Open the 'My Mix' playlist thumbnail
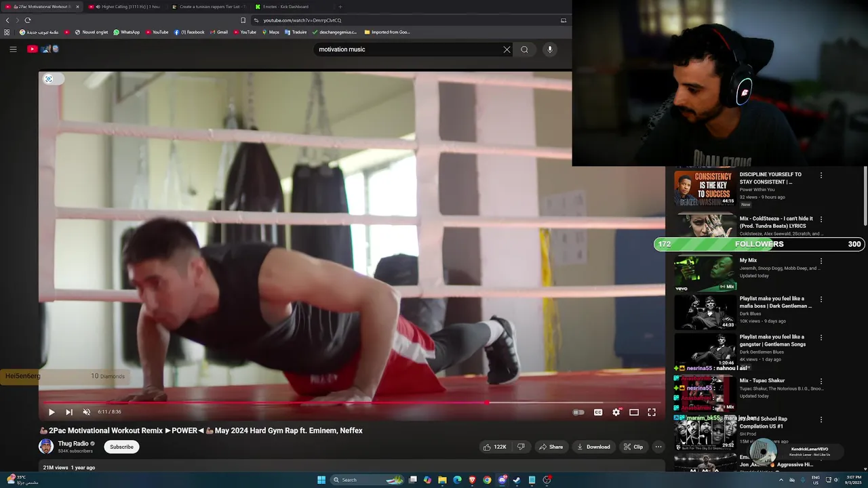Viewport: 868px width, 488px height. pyautogui.click(x=705, y=274)
